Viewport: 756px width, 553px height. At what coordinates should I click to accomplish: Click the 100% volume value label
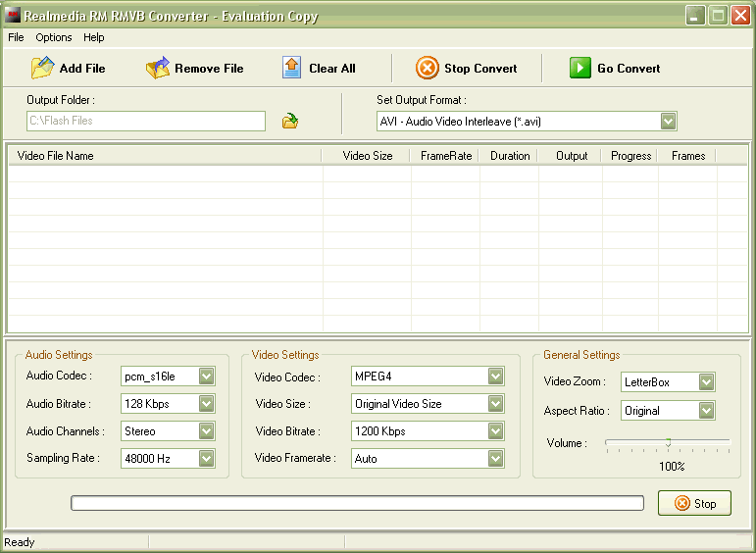point(672,466)
